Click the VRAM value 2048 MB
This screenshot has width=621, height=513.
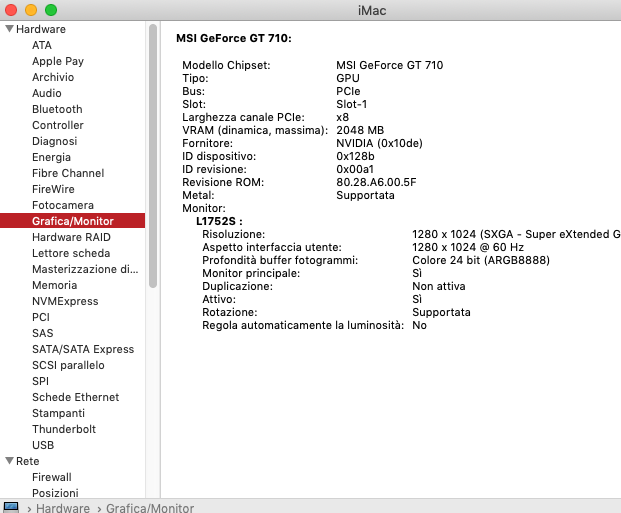tap(360, 130)
